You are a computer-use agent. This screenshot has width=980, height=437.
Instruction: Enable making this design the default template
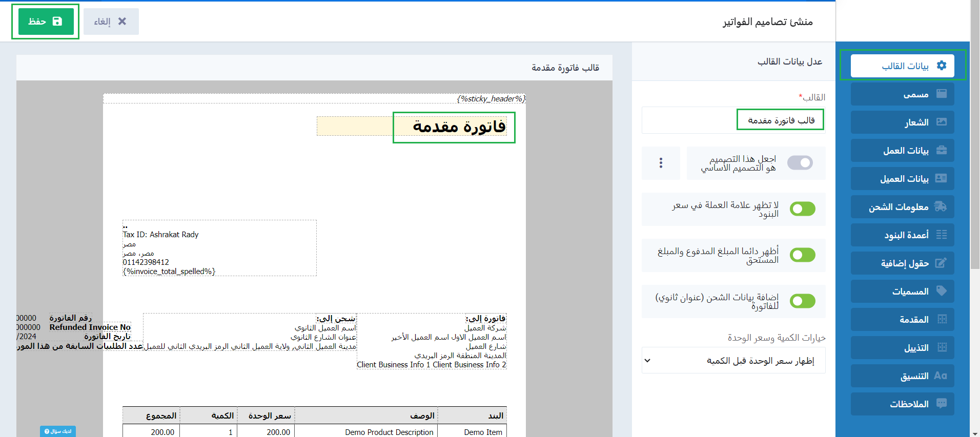pos(800,163)
